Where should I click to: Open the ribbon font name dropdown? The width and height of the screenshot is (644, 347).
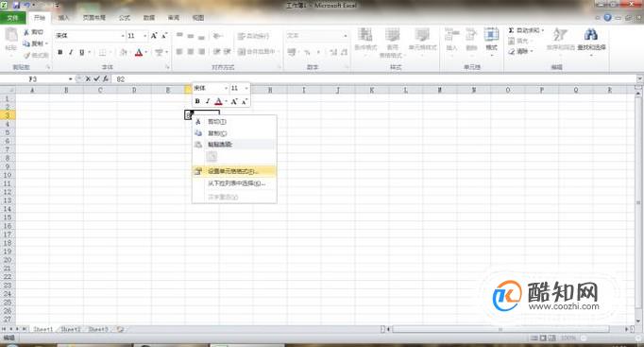pos(123,36)
